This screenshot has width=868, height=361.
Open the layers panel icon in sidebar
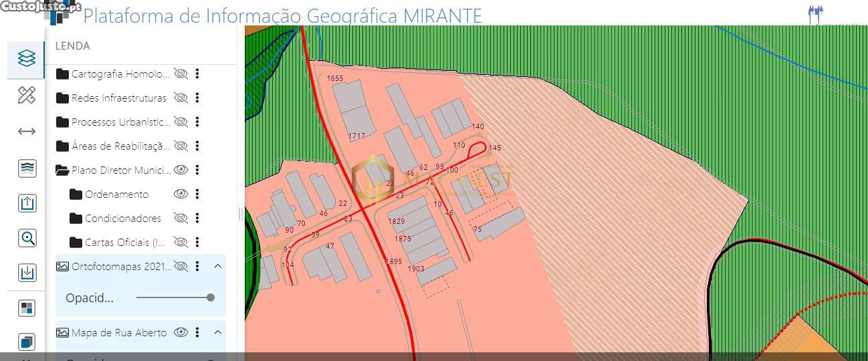[27, 59]
